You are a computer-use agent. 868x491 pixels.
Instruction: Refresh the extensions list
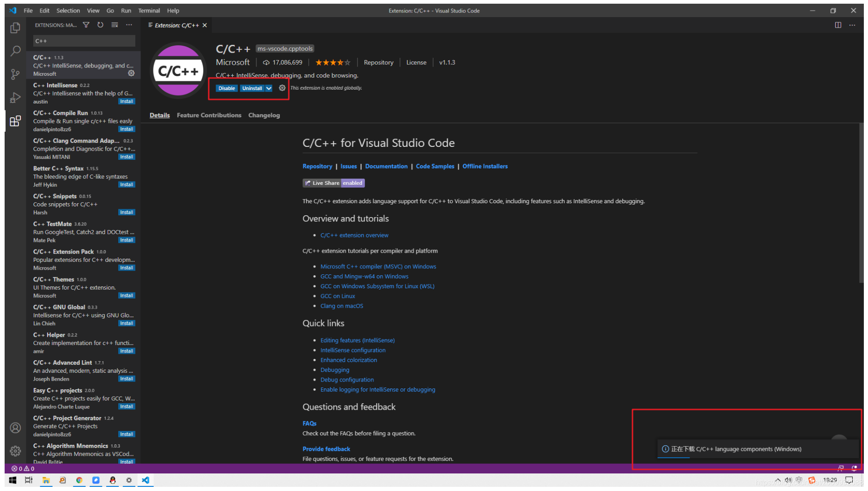tap(100, 25)
